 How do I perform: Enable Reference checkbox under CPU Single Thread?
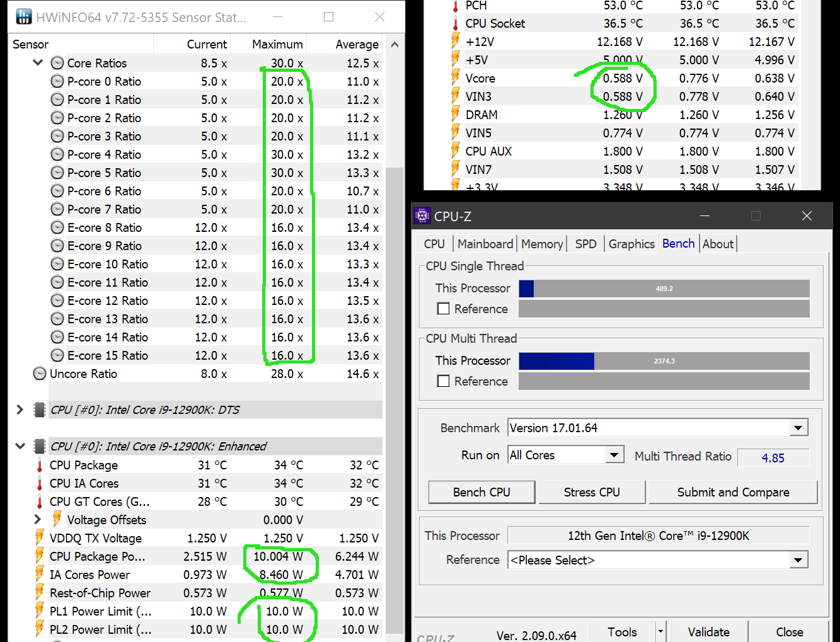pos(444,309)
